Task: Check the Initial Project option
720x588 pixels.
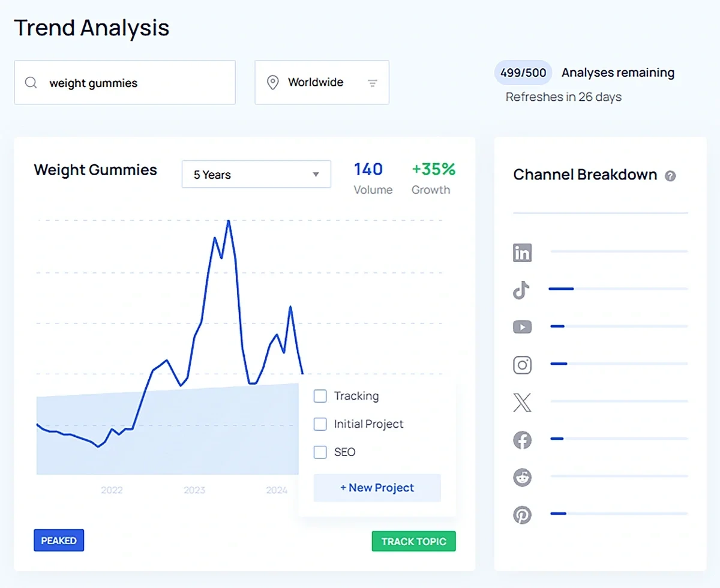Action: point(320,424)
